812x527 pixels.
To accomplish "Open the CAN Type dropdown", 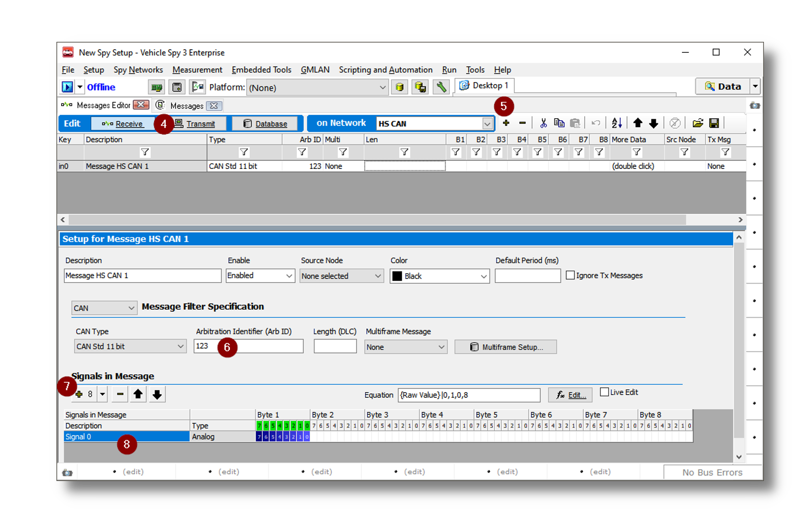I will click(x=130, y=347).
